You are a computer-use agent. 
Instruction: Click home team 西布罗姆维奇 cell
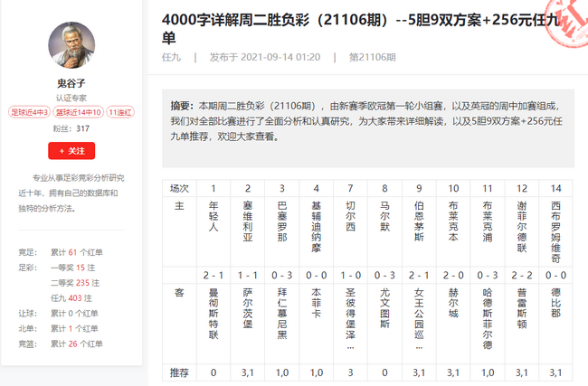555,232
